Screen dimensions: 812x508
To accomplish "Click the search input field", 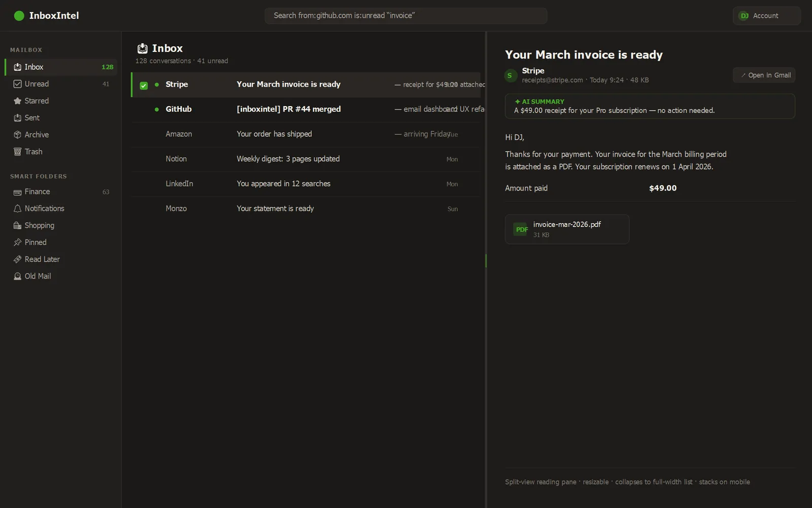I will (x=405, y=16).
